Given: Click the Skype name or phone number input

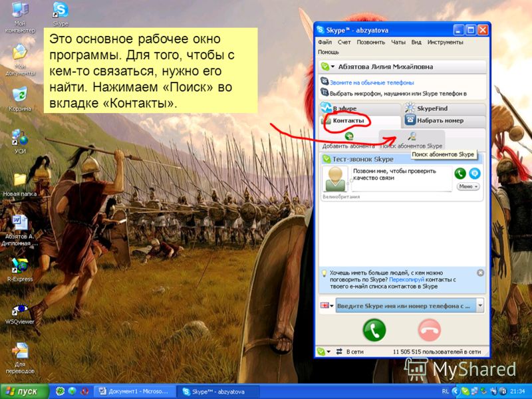Looking at the screenshot, I should [x=406, y=305].
